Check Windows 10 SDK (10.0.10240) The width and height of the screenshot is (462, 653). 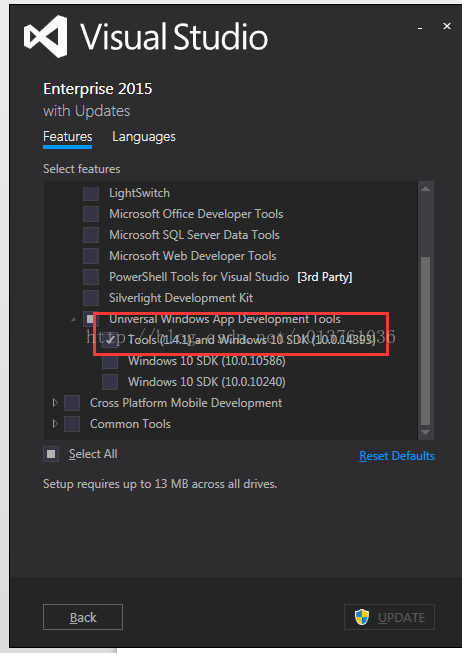(110, 382)
